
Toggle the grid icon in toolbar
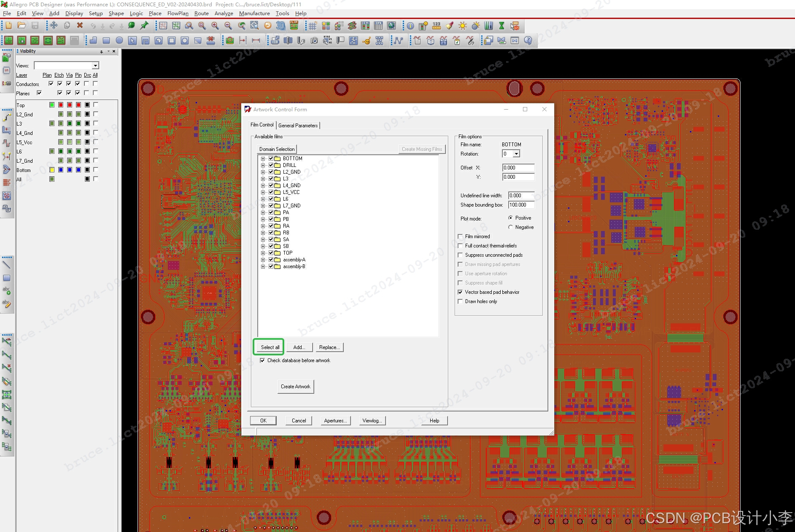click(313, 26)
